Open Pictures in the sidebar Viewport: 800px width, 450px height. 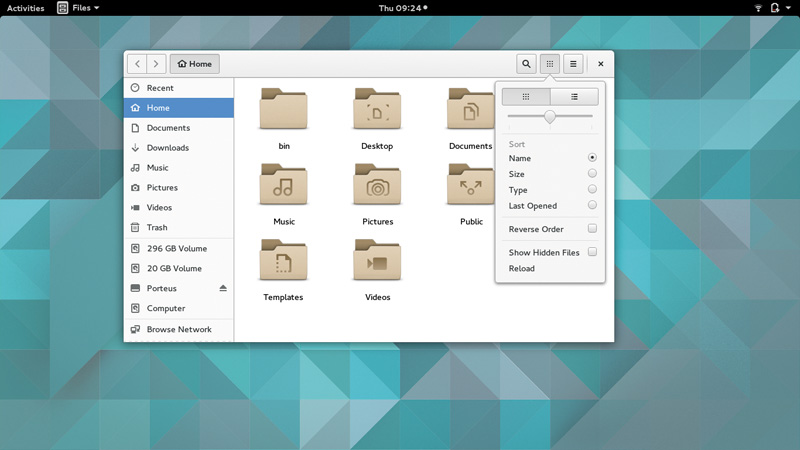point(179,187)
